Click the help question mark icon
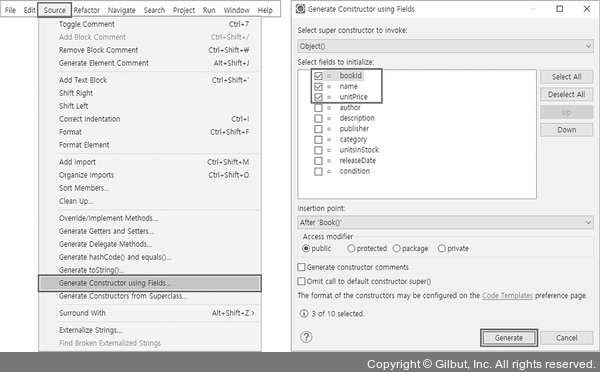Image resolution: width=600 pixels, height=372 pixels. [x=306, y=337]
